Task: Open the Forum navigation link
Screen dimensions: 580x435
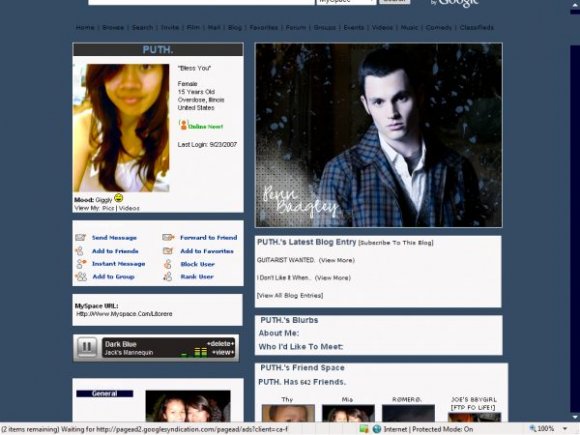Action: 296,28
